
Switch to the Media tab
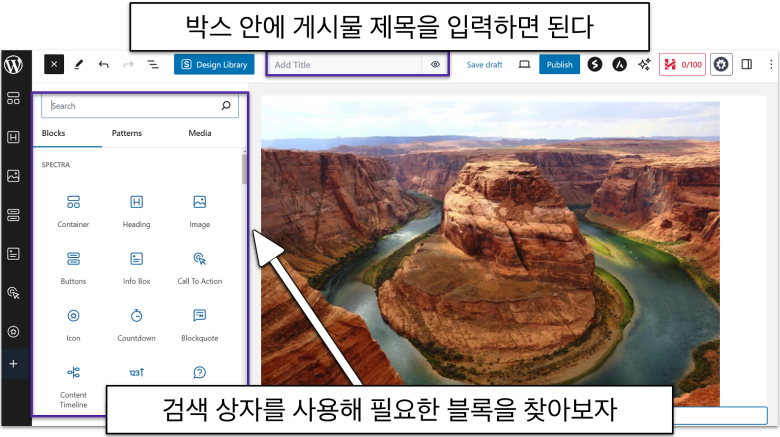pyautogui.click(x=199, y=133)
